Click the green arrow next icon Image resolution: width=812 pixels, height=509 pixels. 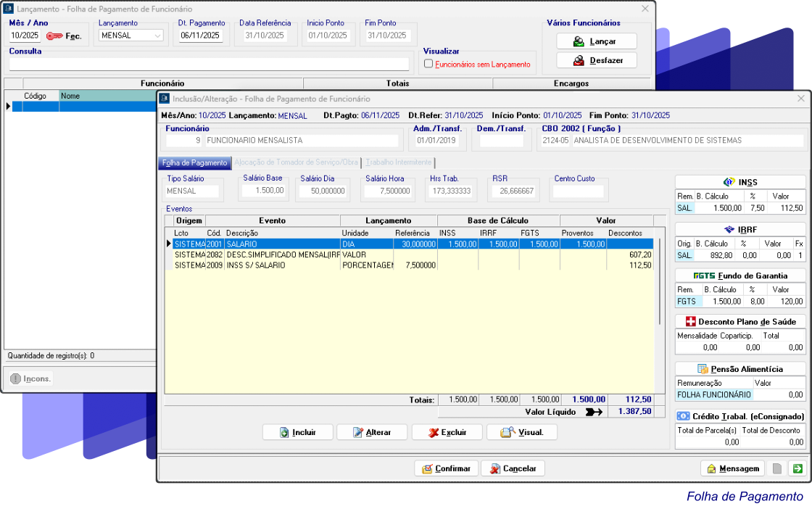(797, 468)
